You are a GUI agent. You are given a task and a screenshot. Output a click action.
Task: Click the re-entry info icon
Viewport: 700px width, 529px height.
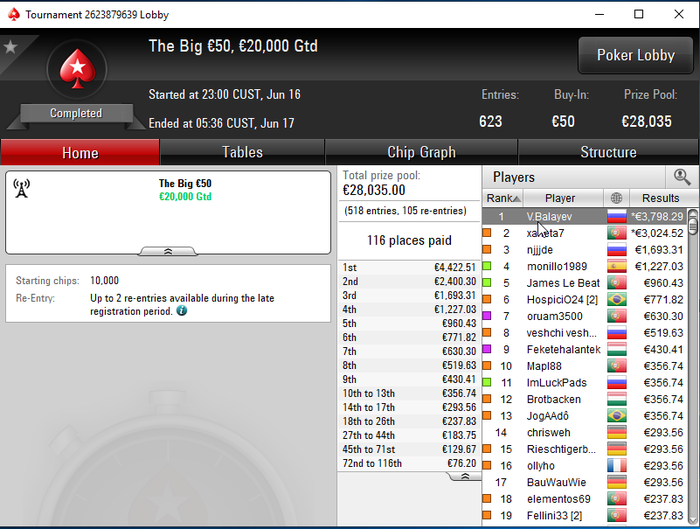coord(182,311)
